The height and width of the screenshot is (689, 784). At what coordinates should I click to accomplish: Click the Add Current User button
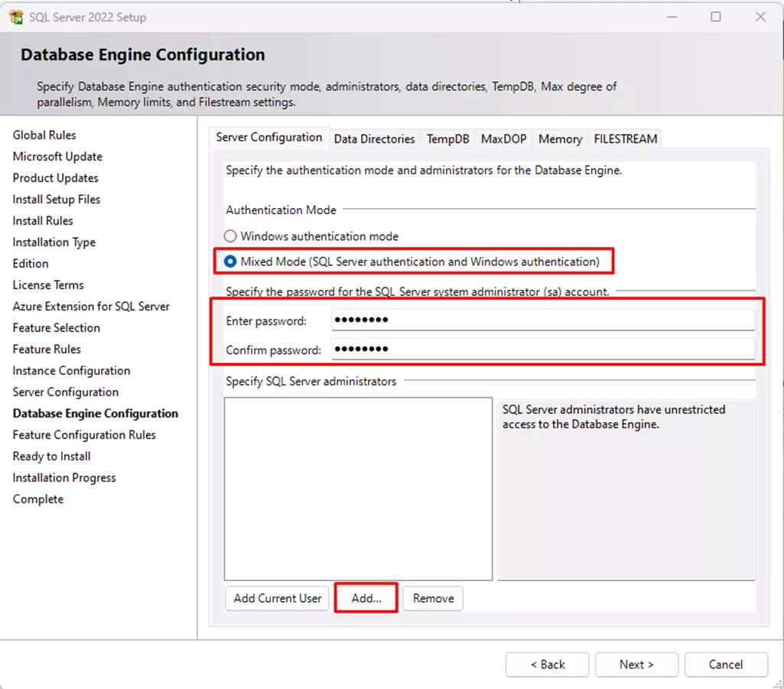click(278, 599)
